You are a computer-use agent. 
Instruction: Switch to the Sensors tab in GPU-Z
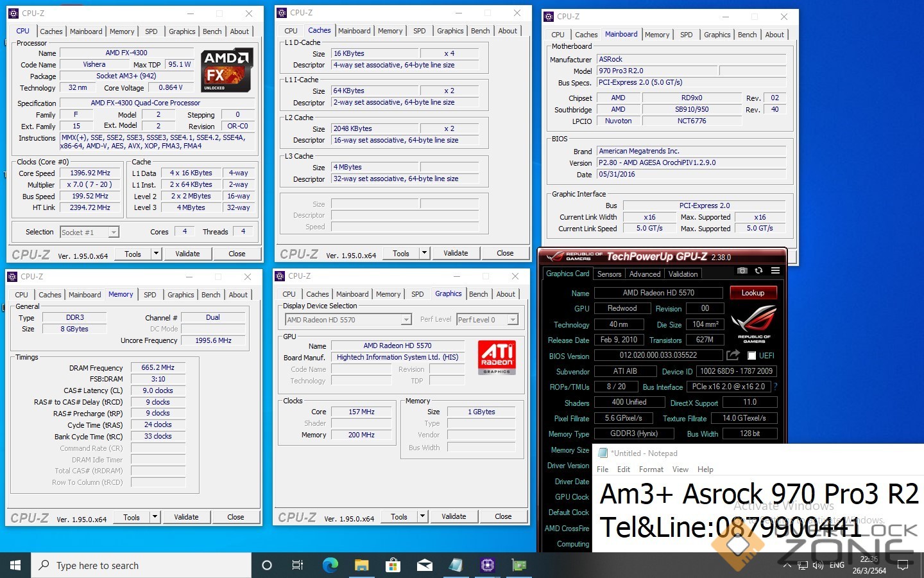[x=609, y=274]
